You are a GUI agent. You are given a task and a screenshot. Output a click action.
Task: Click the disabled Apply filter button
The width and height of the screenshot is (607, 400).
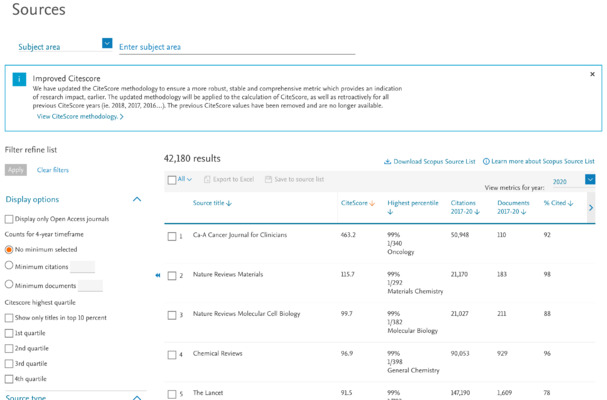16,170
